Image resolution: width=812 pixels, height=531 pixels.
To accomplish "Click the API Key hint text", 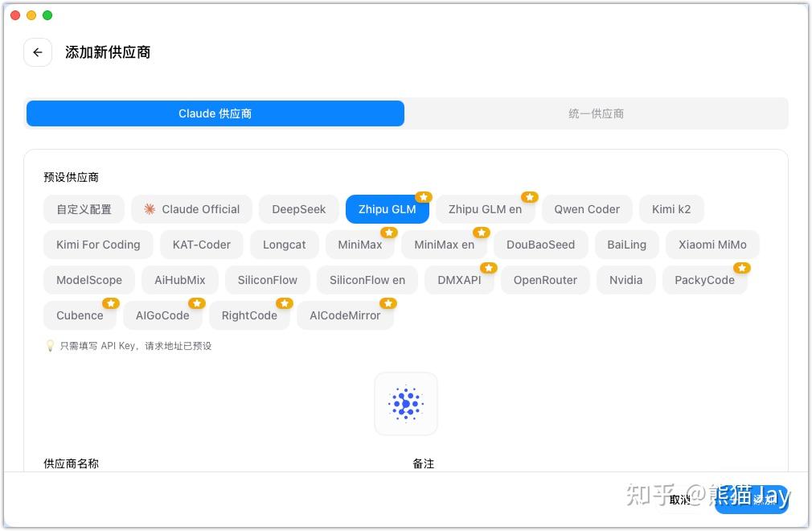I will pyautogui.click(x=136, y=345).
